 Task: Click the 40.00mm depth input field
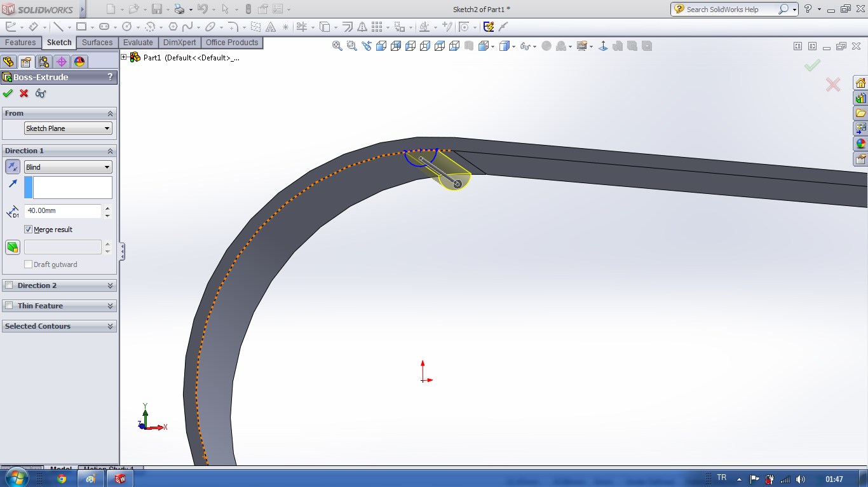tap(62, 210)
